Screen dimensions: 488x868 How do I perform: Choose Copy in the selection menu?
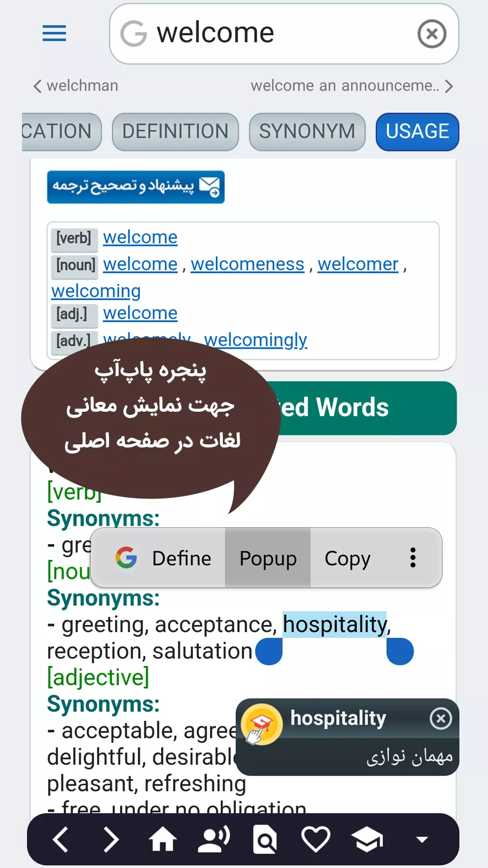coord(347,558)
